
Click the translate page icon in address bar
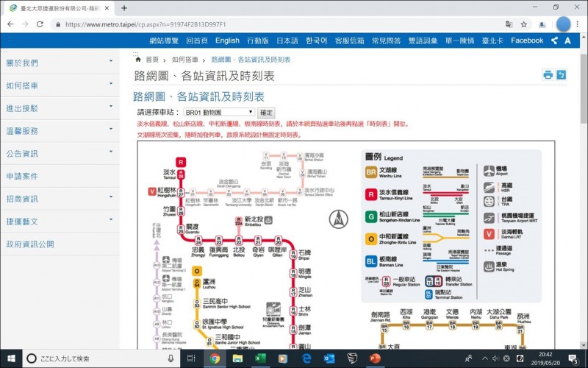(x=506, y=24)
